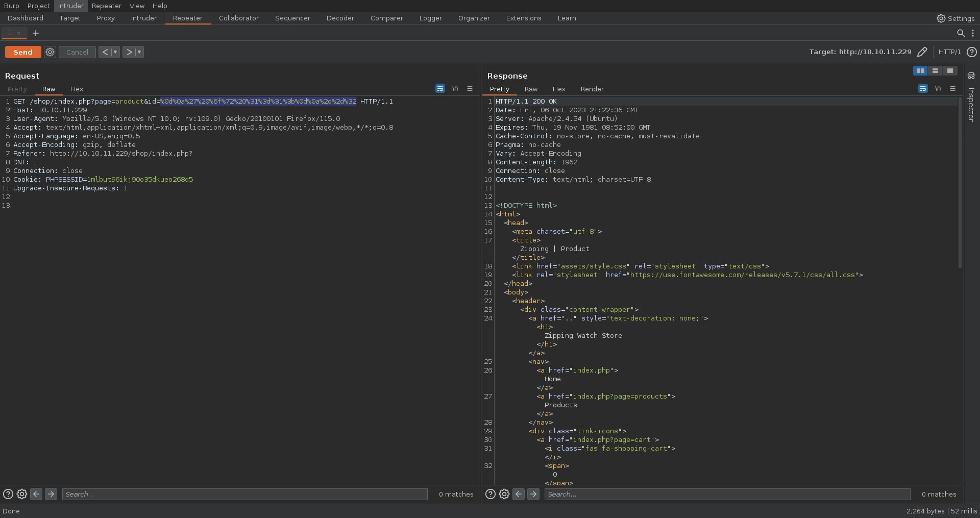980x518 pixels.
Task: Go to the Learn tab
Action: 567,18
